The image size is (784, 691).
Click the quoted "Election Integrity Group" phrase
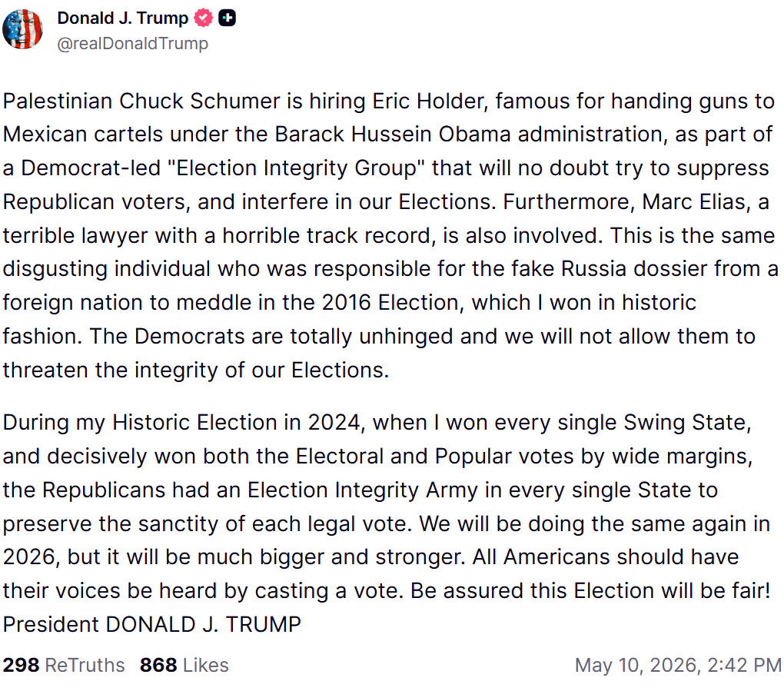pos(296,168)
